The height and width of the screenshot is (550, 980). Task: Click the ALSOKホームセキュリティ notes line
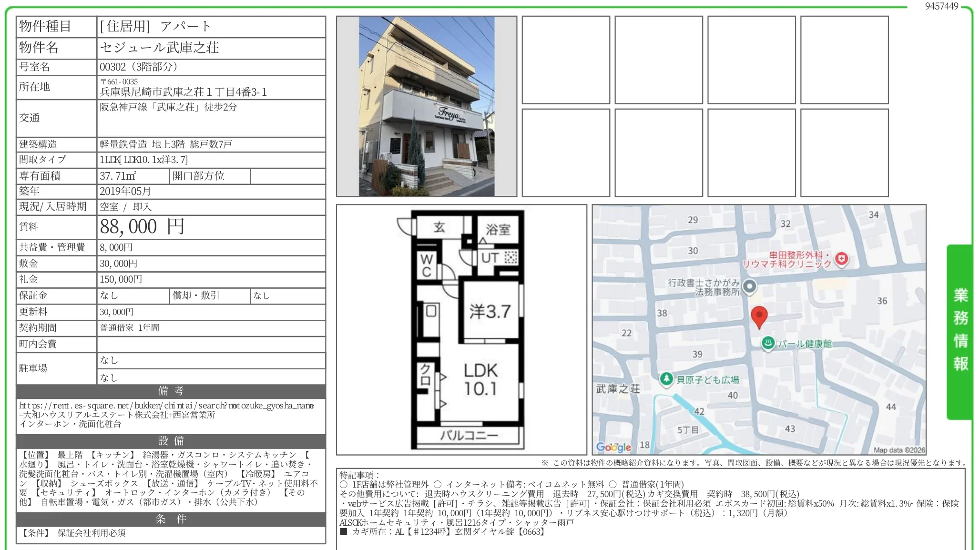[x=457, y=522]
